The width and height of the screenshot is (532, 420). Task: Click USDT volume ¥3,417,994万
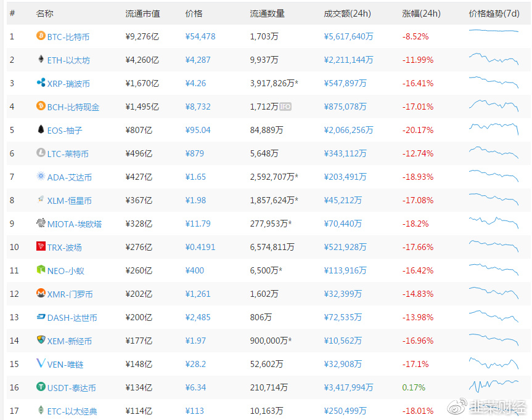[348, 387]
